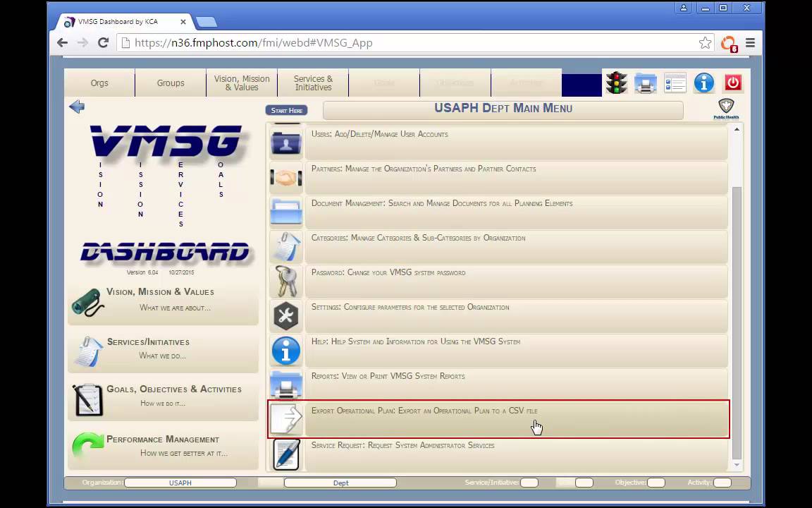Open the Vision, Mission & Values tab

(242, 83)
